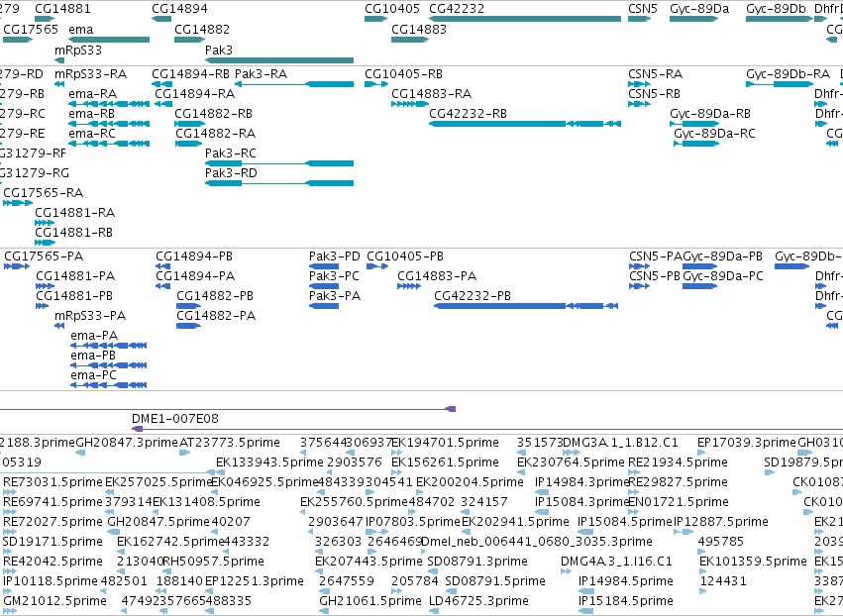Image resolution: width=843 pixels, height=616 pixels.
Task: Click the CG14883-PA protein label
Action: 437,275
